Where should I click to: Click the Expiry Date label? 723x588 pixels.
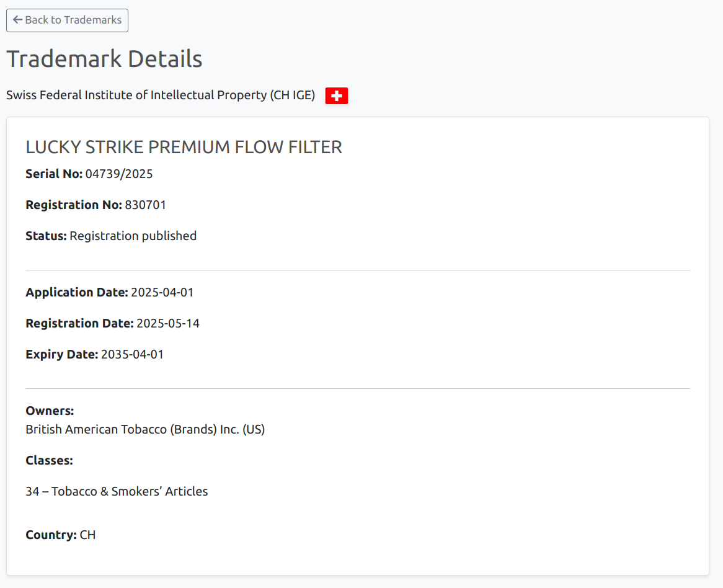(x=61, y=354)
